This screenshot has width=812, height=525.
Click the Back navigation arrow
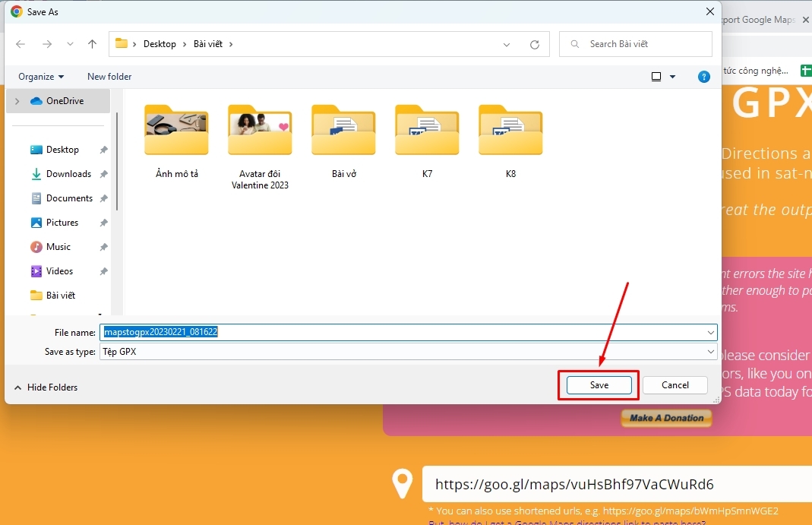[x=21, y=44]
